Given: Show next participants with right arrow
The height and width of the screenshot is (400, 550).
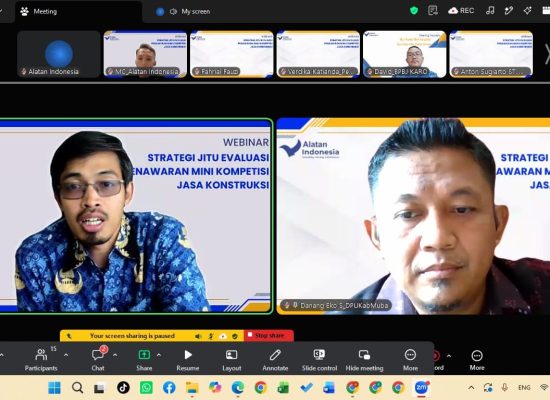Looking at the screenshot, I should coord(547,54).
